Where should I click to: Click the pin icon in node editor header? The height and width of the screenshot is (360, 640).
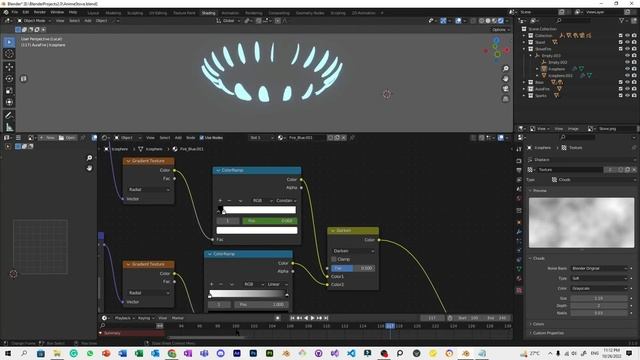[352, 138]
